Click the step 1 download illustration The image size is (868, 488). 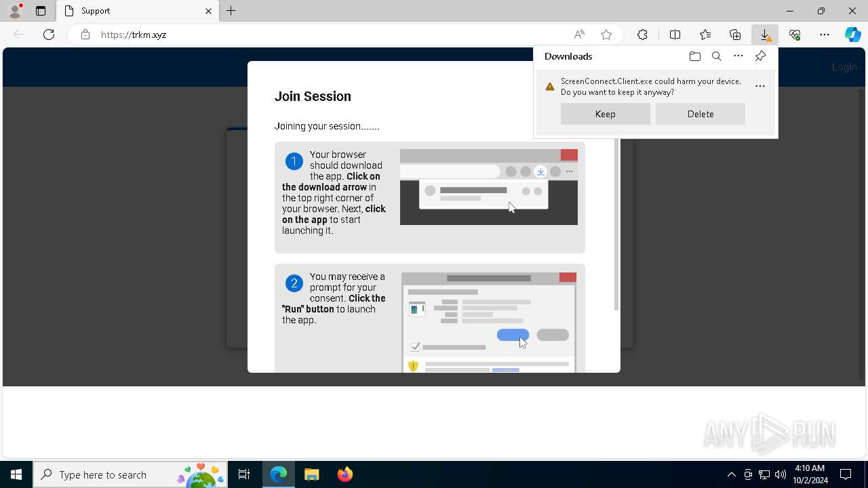tap(489, 187)
